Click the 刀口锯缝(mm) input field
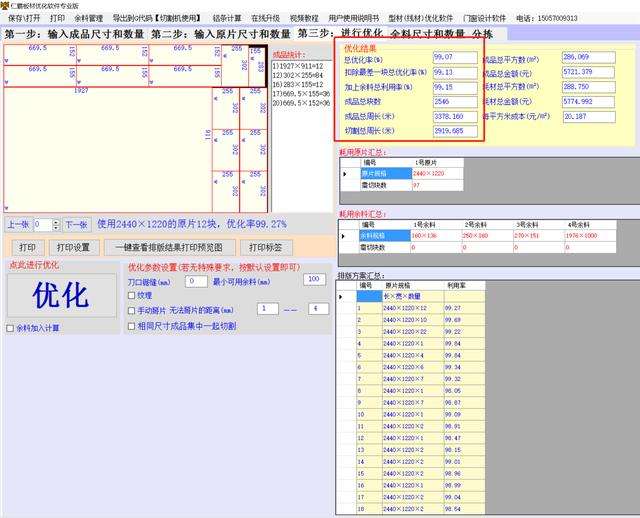The width and height of the screenshot is (640, 518). (196, 281)
